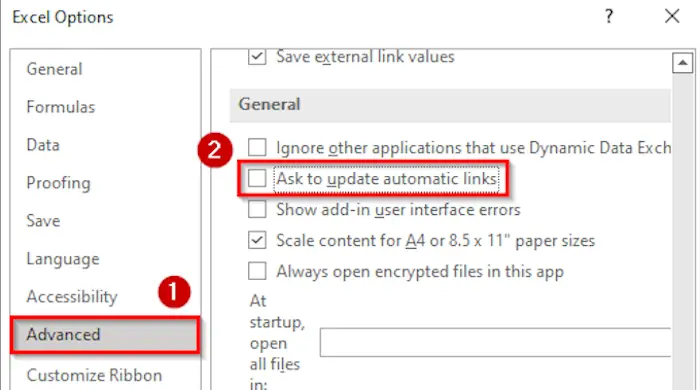
Task: Enable Always open encrypted files in this app
Action: pos(257,271)
